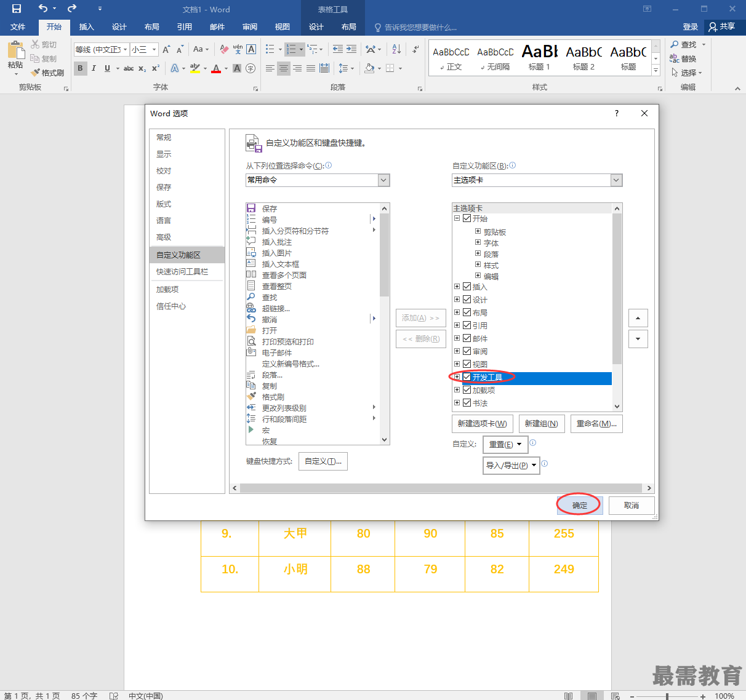Click the numbered list icon
This screenshot has width=746, height=700.
[291, 49]
